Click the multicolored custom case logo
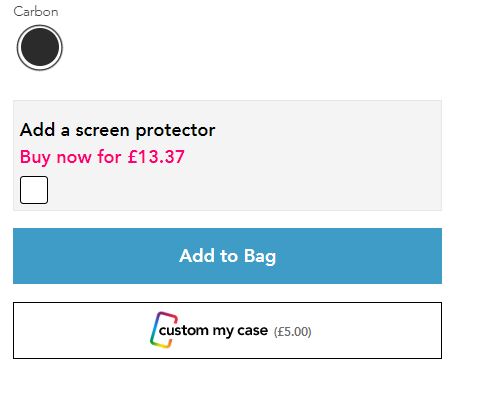 point(163,330)
